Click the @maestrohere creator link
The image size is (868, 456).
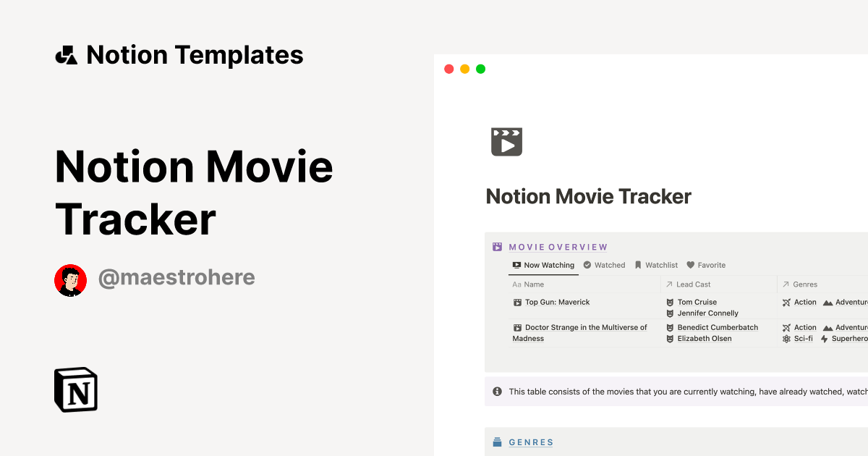(176, 278)
